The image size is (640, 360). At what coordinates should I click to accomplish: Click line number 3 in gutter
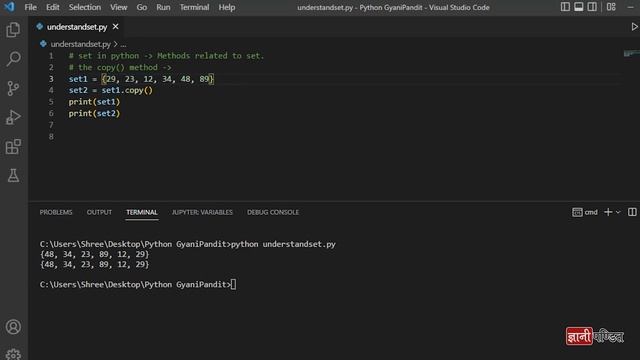[x=51, y=79]
